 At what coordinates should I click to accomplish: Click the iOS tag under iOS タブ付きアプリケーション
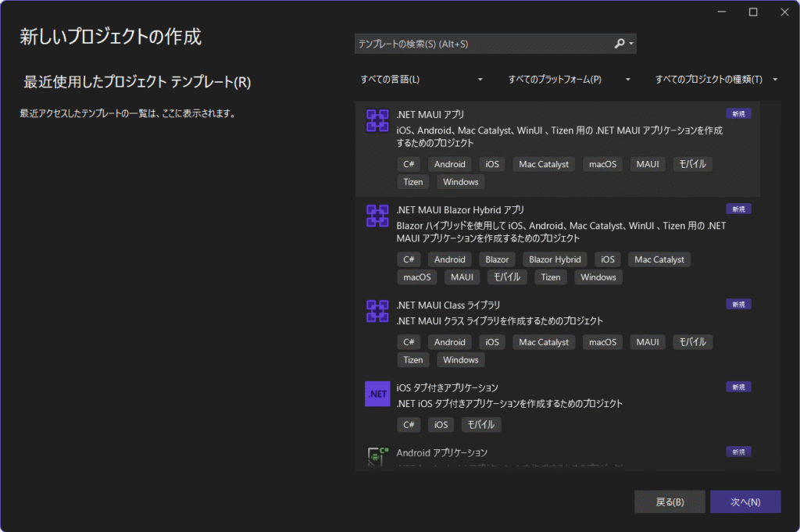pos(441,425)
